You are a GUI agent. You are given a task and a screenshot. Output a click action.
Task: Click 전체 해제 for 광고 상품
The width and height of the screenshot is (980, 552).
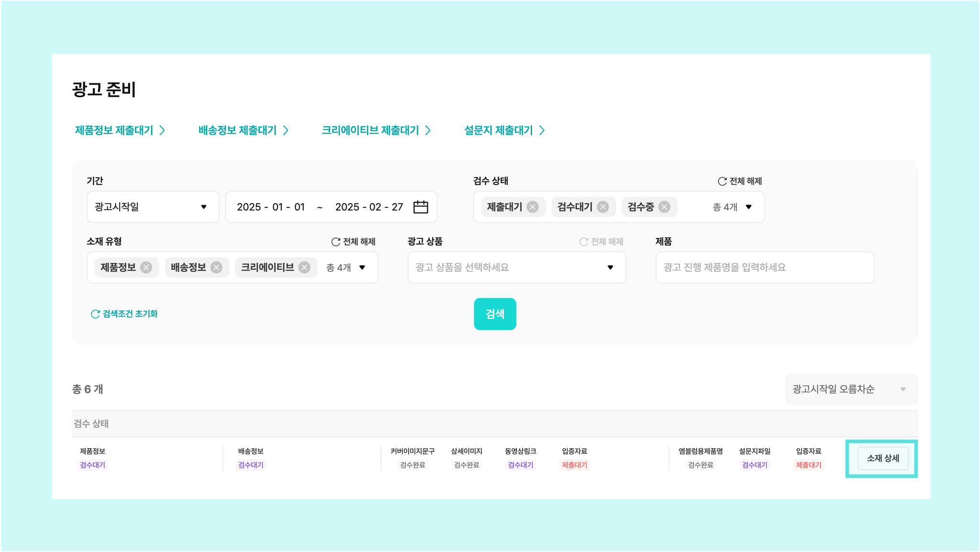point(601,242)
